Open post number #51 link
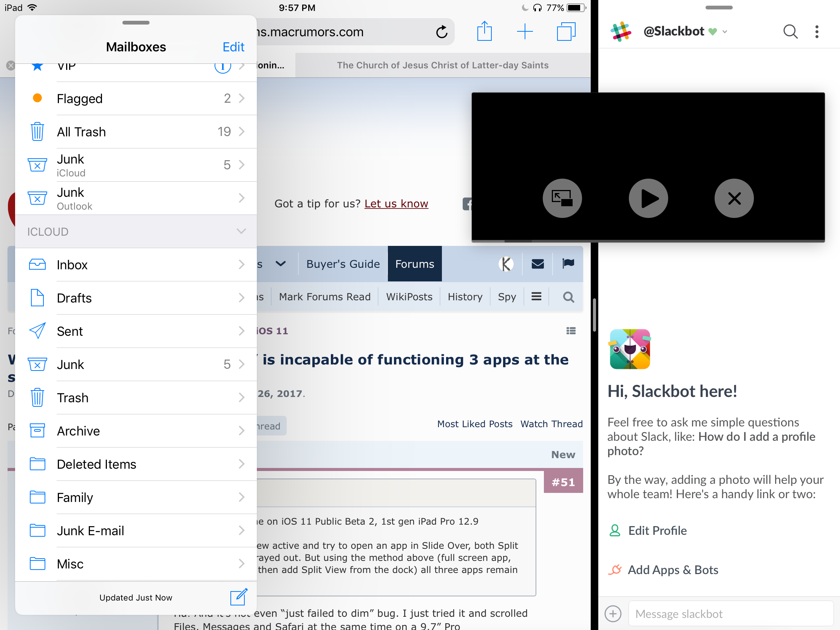 pyautogui.click(x=563, y=482)
